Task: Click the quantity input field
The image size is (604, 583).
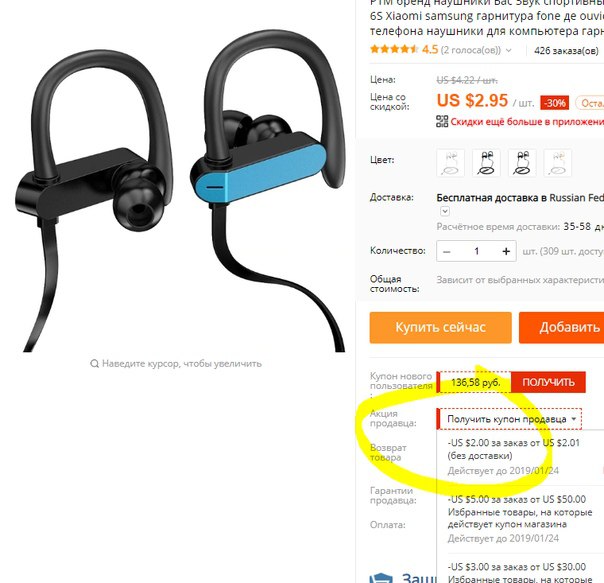Action: [x=476, y=251]
